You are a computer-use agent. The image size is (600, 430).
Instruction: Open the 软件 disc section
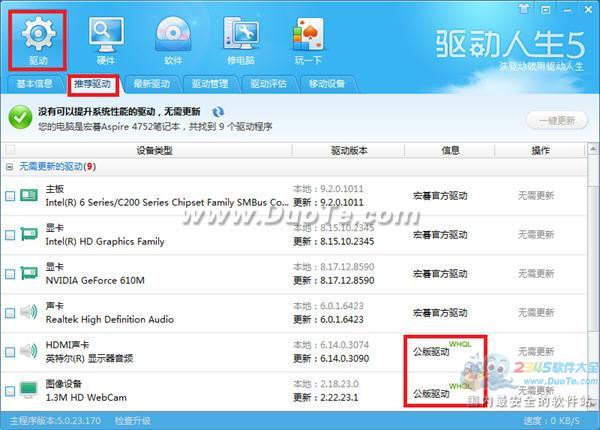click(x=173, y=40)
